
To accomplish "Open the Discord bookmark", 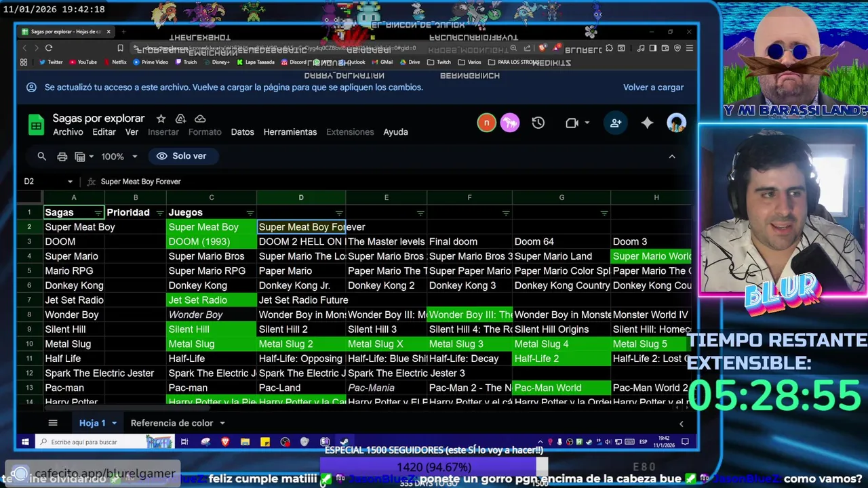I will pos(294,62).
